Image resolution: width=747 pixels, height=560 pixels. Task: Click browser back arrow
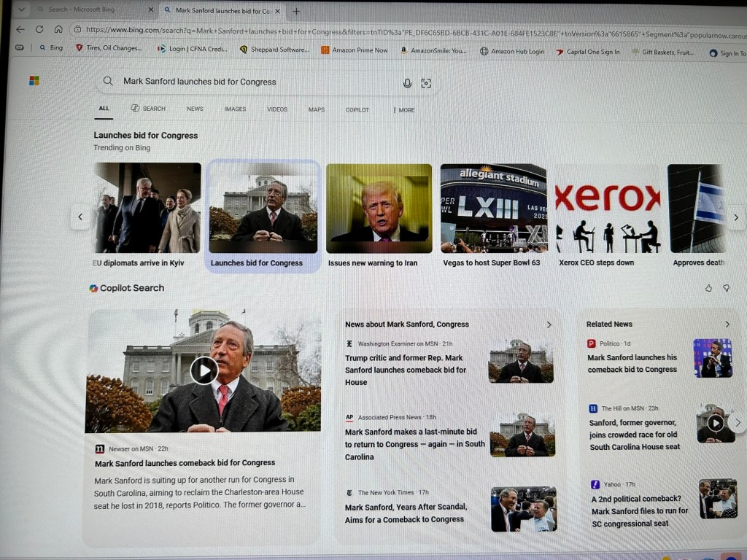pos(20,29)
